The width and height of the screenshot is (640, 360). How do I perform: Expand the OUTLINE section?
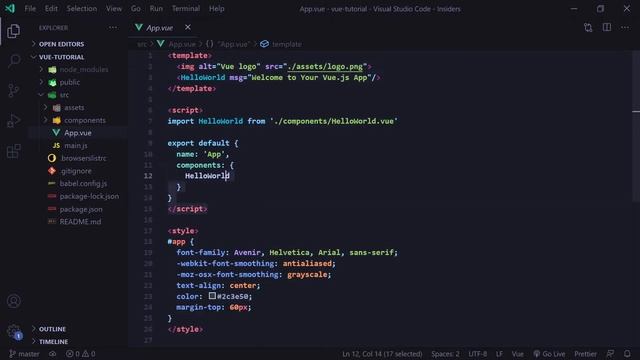(52, 329)
